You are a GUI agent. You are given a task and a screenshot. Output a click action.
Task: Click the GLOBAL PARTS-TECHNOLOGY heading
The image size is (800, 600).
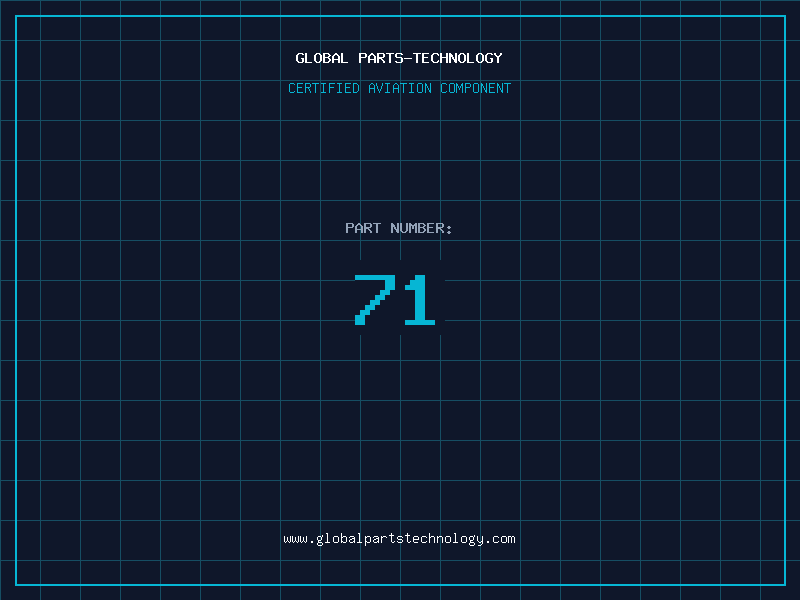click(x=399, y=58)
